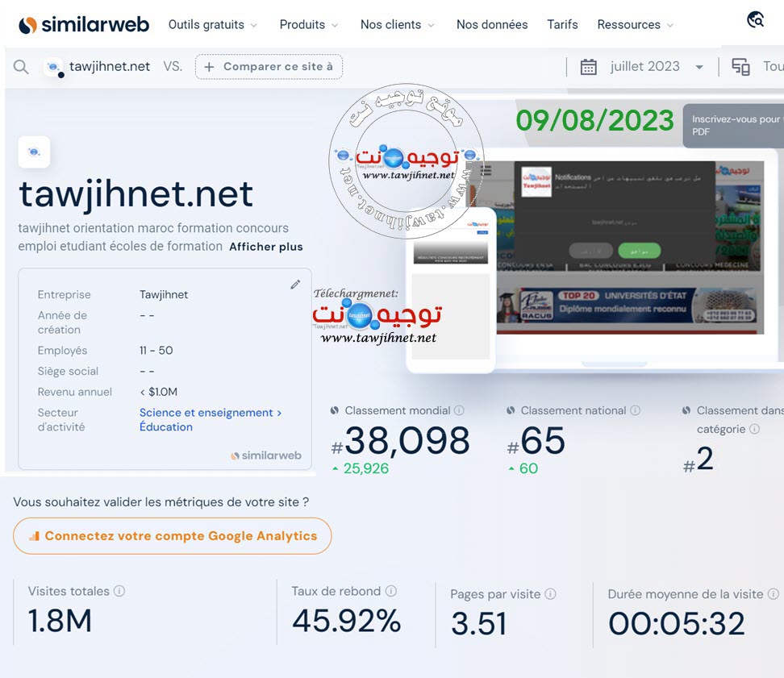Click the magnifier search icon

pos(20,66)
